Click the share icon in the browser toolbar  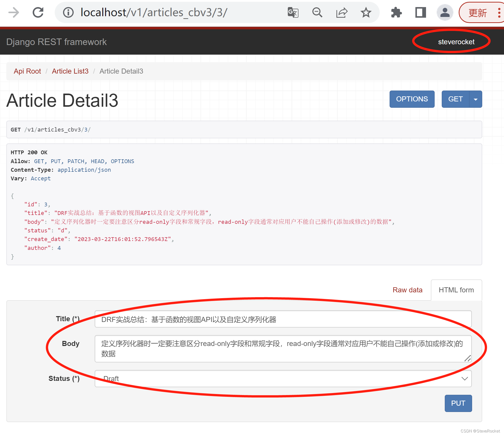pyautogui.click(x=342, y=12)
